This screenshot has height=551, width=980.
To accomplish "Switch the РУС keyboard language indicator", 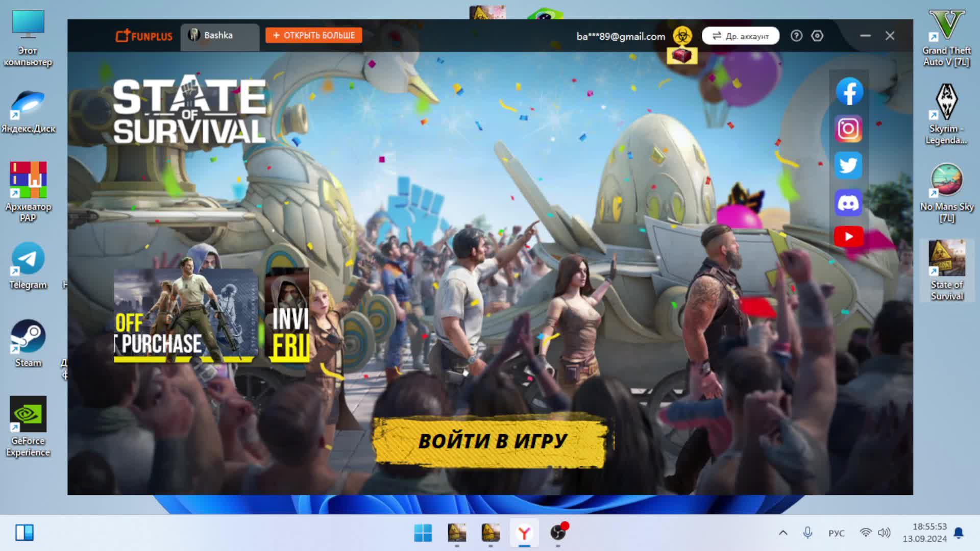I will [836, 533].
